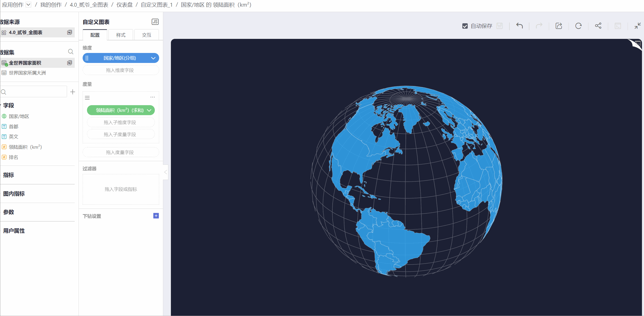The height and width of the screenshot is (316, 644).
Task: Collapse the config panel with side arrow
Action: click(x=166, y=172)
